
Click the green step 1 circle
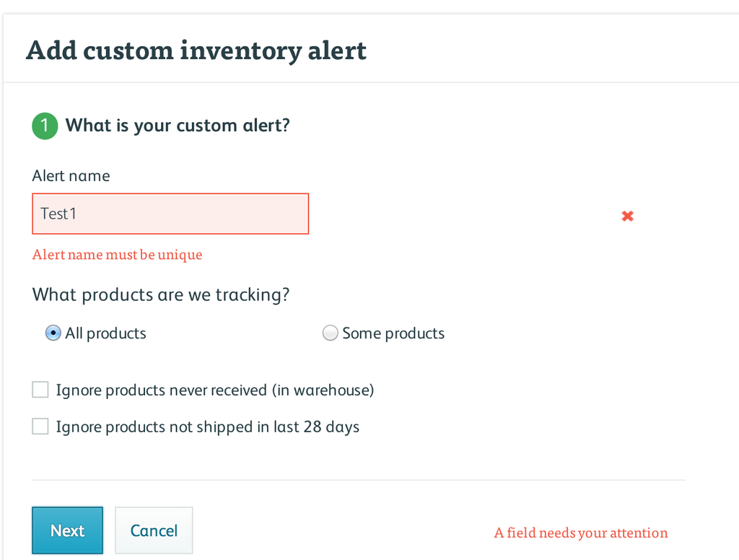coord(45,126)
